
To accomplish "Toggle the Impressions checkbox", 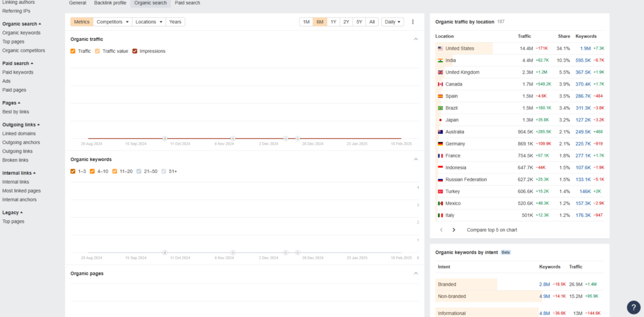I will coord(135,52).
